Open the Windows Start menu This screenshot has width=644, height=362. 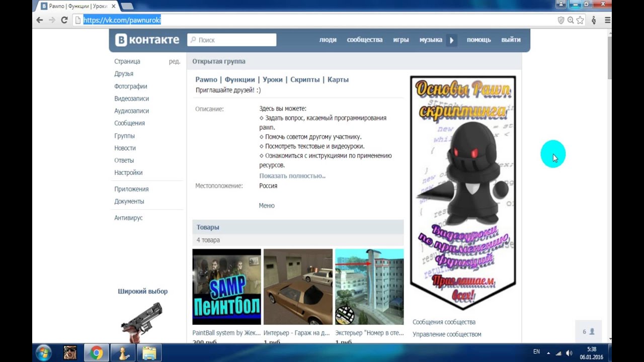coord(44,352)
